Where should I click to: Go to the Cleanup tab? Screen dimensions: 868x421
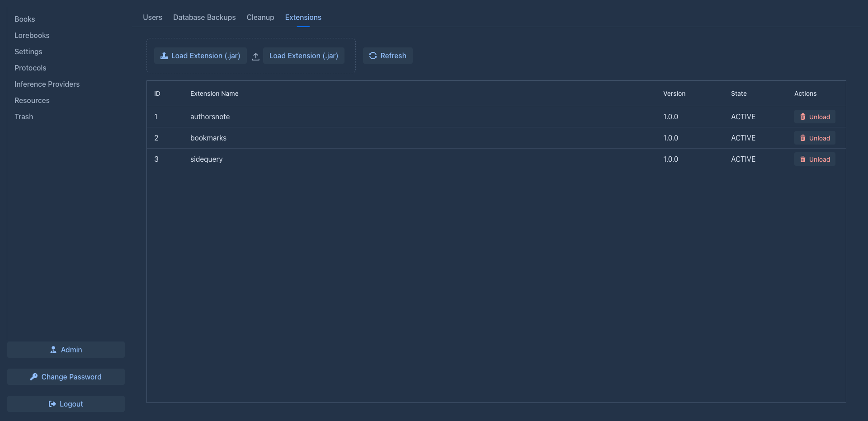260,17
